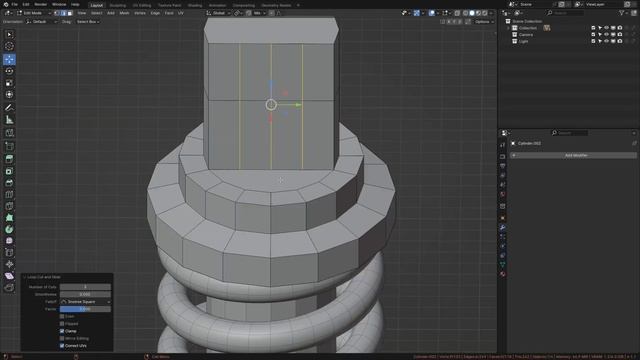Select the Poly Build tool
The image size is (640, 360).
click(x=9, y=218)
